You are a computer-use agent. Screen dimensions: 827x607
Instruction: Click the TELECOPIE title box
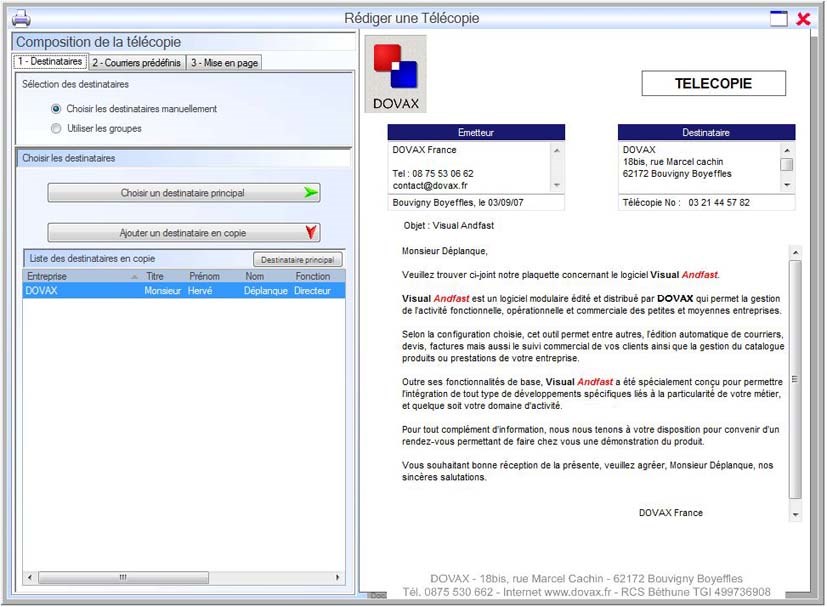pos(714,83)
